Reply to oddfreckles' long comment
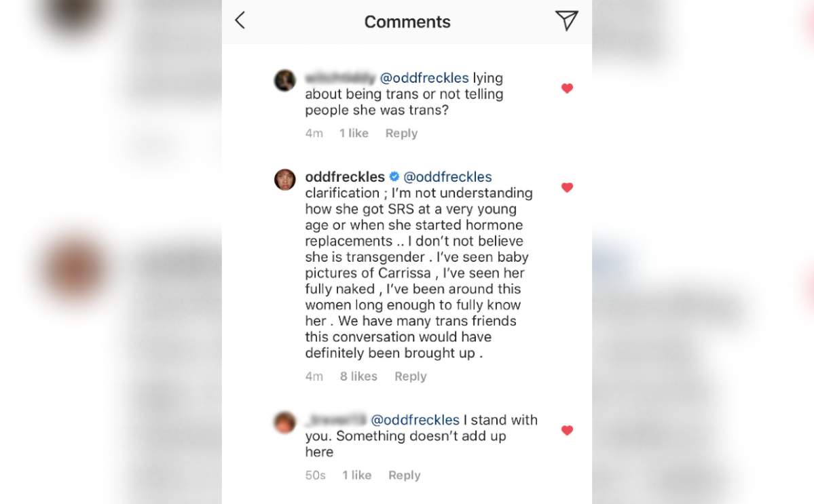 (x=410, y=376)
